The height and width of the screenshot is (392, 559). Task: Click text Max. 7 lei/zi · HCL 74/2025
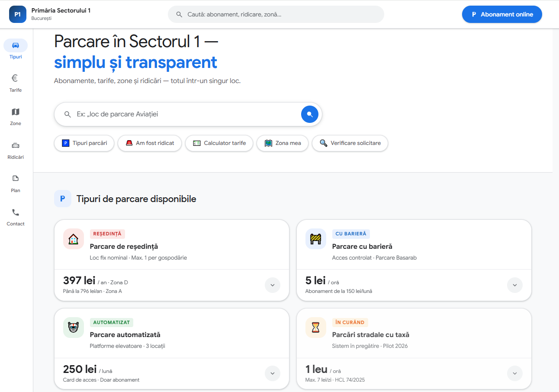tap(335, 380)
